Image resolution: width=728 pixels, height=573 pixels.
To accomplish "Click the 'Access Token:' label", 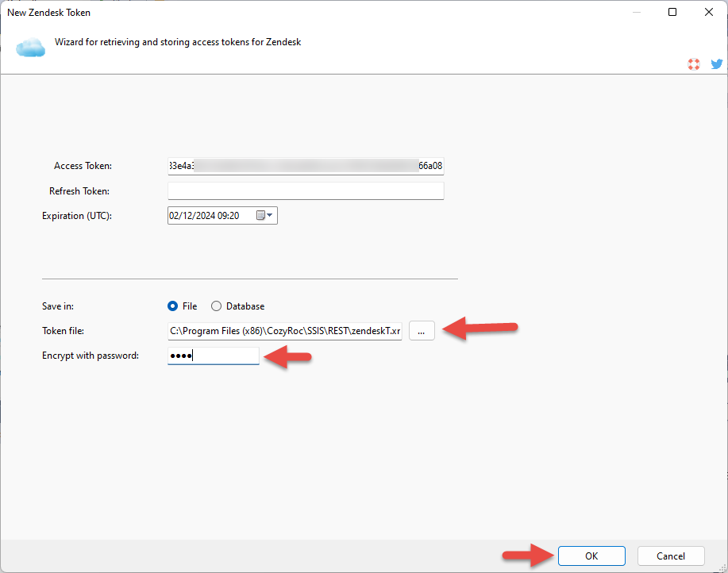I will coord(83,166).
